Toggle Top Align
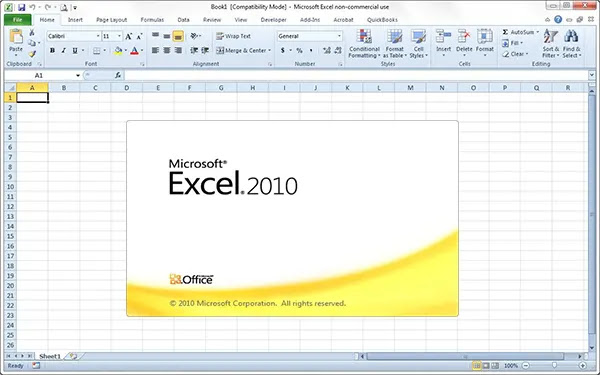Image resolution: width=600 pixels, height=375 pixels. [x=155, y=36]
